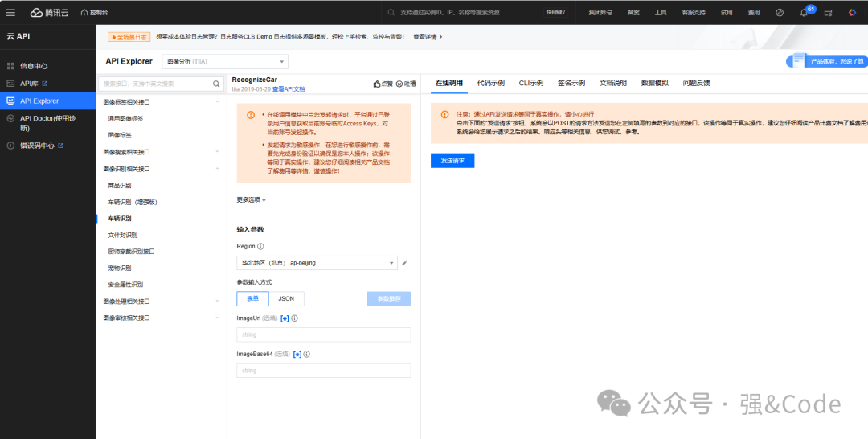Click the Tencent Cloud logo
This screenshot has height=439, width=868.
click(49, 12)
